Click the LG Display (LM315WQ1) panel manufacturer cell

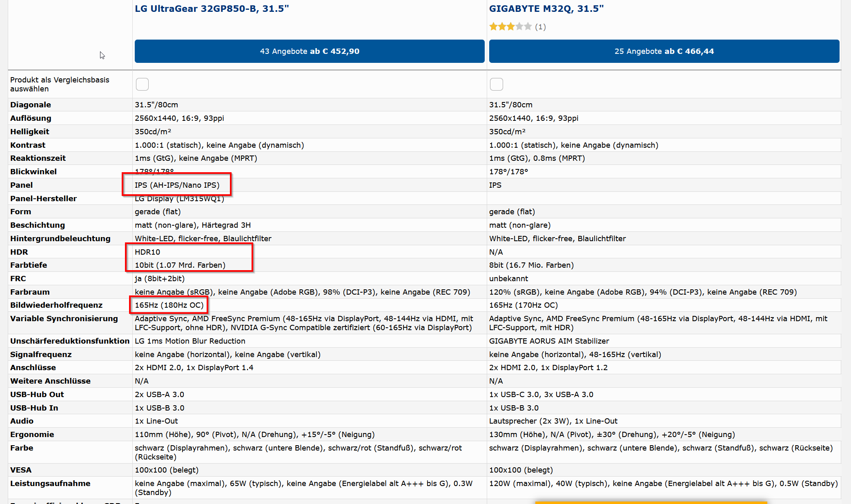point(179,198)
